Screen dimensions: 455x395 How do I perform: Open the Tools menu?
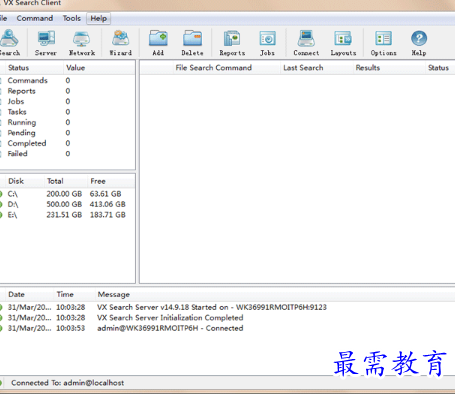72,18
